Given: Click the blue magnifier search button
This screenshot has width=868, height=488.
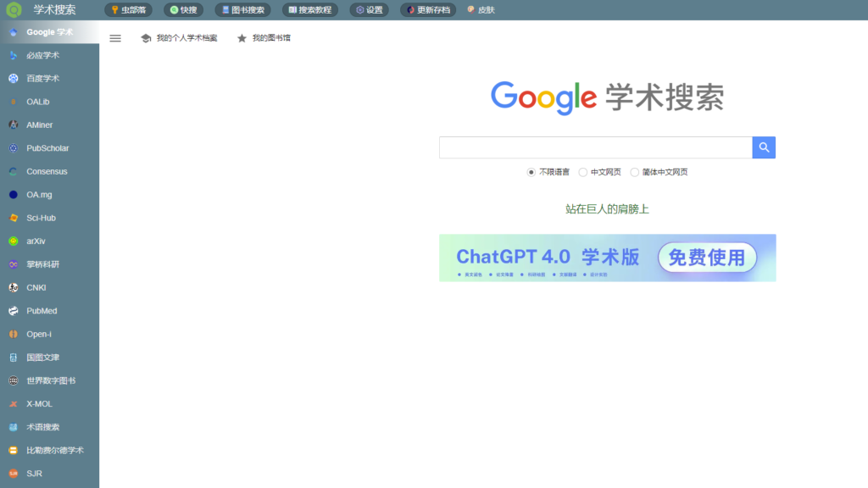Looking at the screenshot, I should pos(764,147).
